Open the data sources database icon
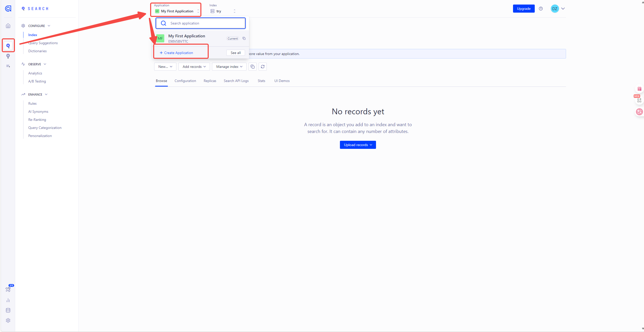Screen dimensions: 644x332 coord(8,310)
